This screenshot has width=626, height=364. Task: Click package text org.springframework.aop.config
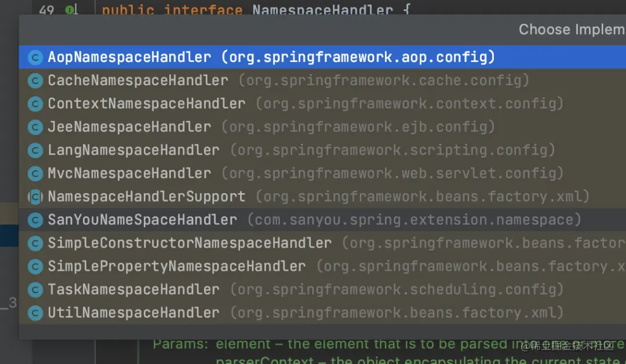[x=358, y=57]
